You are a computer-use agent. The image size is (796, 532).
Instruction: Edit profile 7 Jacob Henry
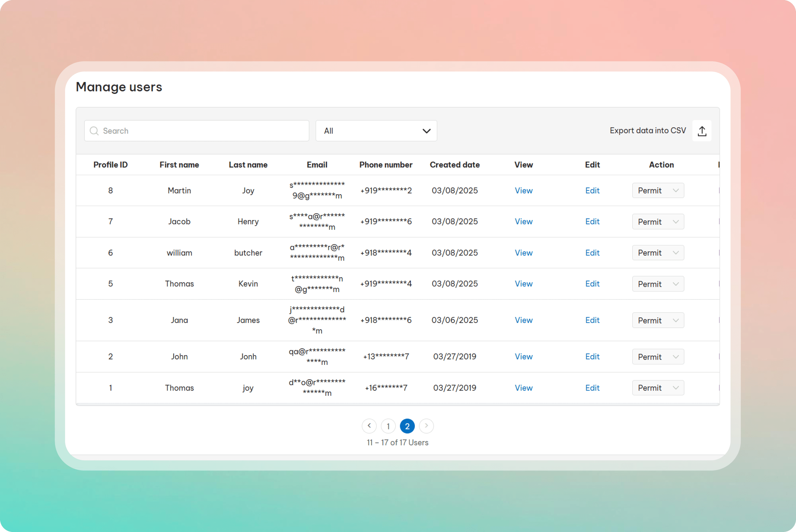point(592,222)
